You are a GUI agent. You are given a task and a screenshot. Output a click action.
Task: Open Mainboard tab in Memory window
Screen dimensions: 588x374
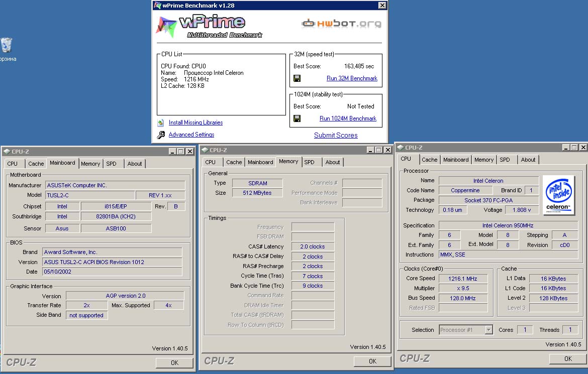260,162
